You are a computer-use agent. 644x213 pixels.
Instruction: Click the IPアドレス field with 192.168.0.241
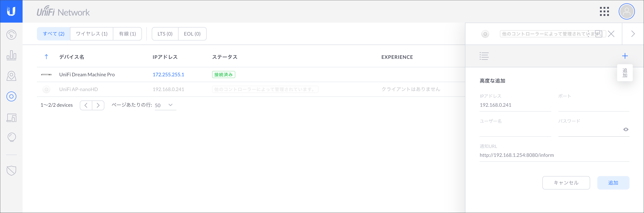[515, 105]
